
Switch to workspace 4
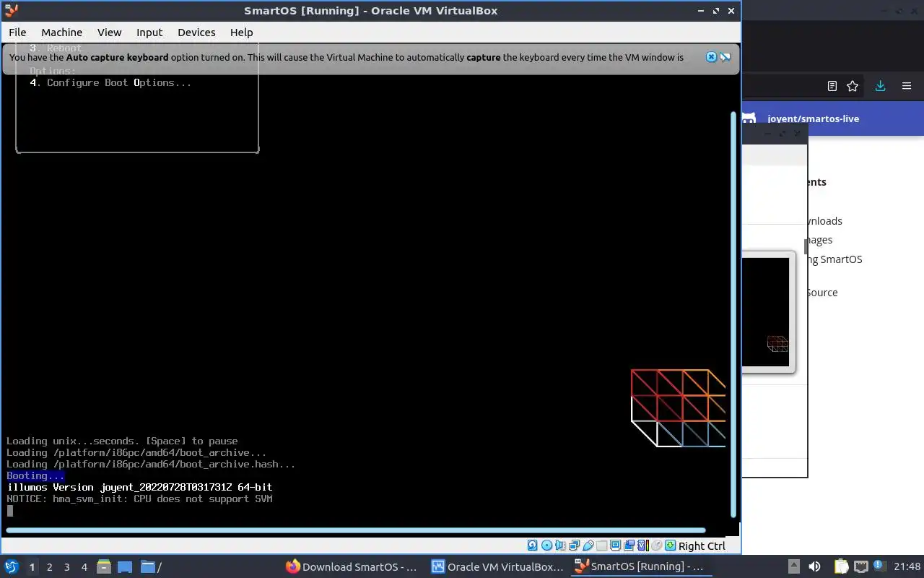point(84,567)
